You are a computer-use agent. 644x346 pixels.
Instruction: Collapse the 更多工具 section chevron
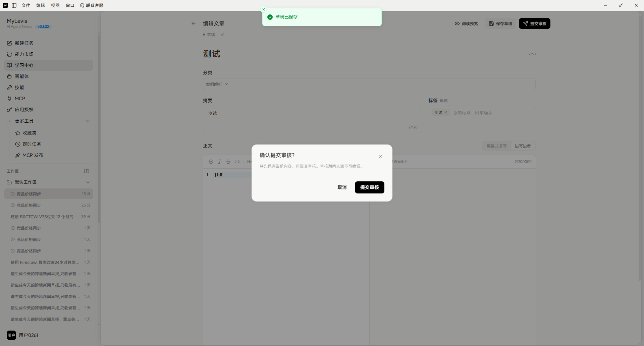88,121
